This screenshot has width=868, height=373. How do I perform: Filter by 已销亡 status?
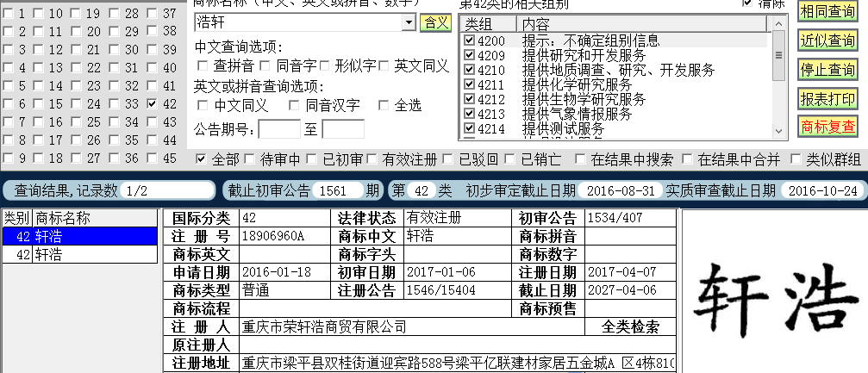click(509, 159)
